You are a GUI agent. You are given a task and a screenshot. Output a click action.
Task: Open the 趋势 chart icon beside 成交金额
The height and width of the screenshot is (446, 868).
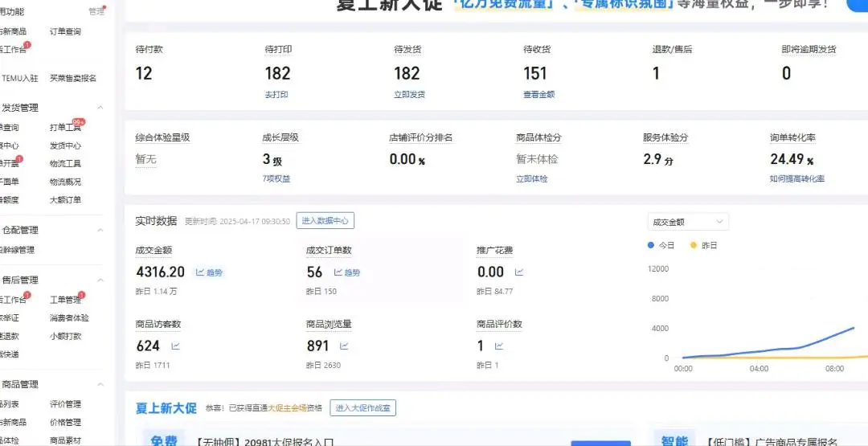pyautogui.click(x=210, y=272)
